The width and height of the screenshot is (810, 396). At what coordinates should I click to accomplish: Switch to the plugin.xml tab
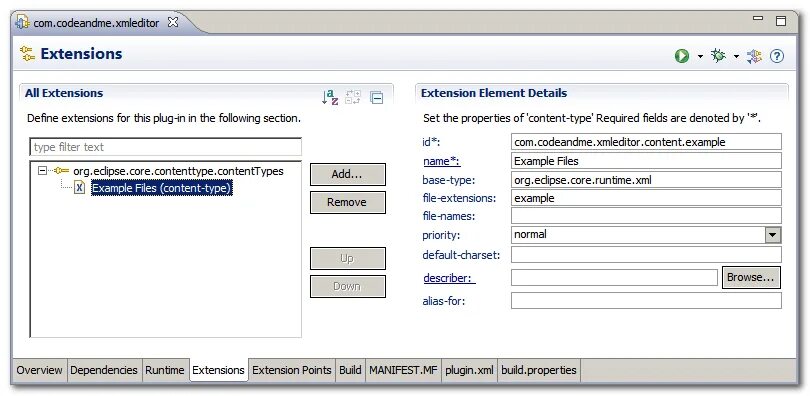(469, 370)
